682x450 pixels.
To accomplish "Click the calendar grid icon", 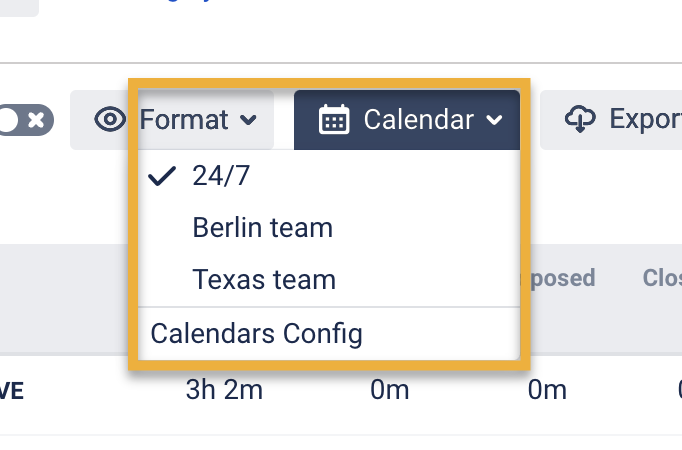I will tap(333, 121).
